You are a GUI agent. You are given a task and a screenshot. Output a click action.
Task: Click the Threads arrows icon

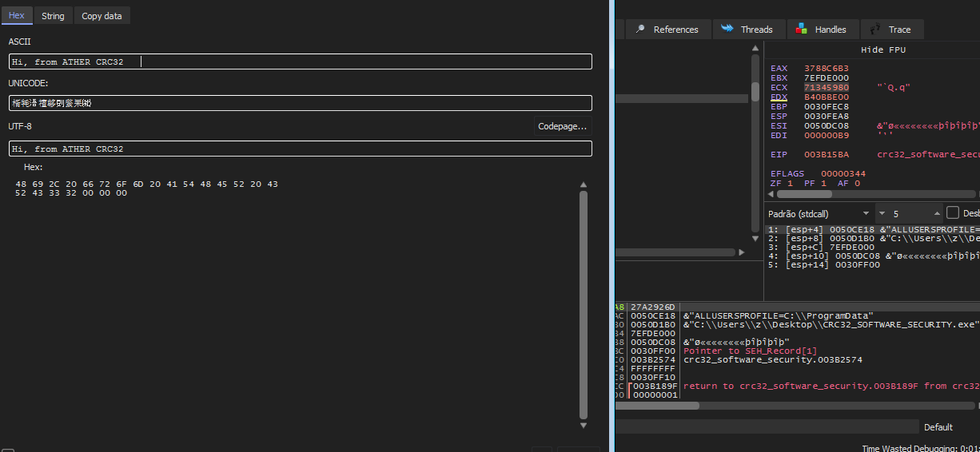click(x=727, y=29)
